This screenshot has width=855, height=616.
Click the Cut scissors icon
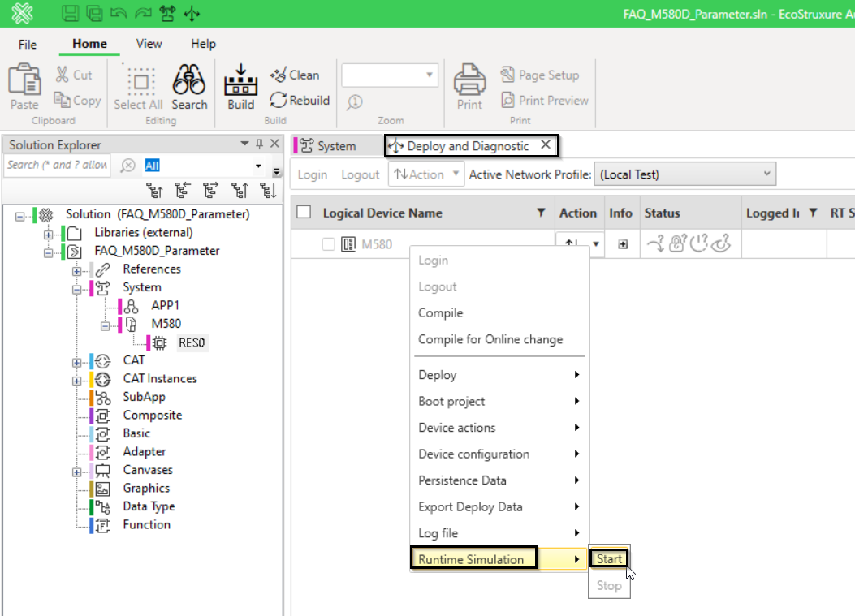tap(63, 75)
